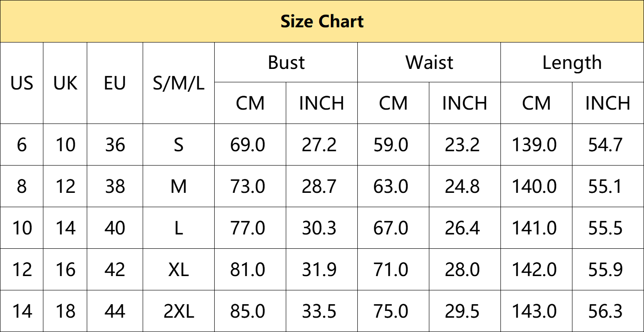This screenshot has height=332, width=644.
Task: Click EU size 42 cell
Action: click(115, 270)
